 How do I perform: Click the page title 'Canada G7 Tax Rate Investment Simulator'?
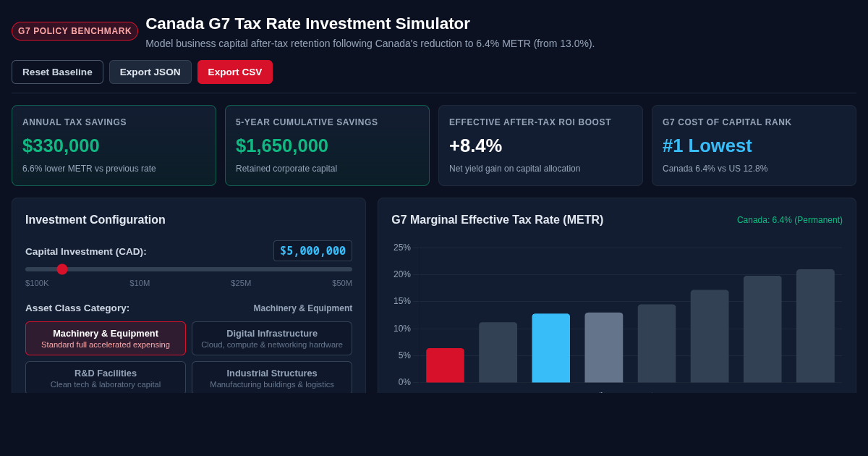pos(308,24)
